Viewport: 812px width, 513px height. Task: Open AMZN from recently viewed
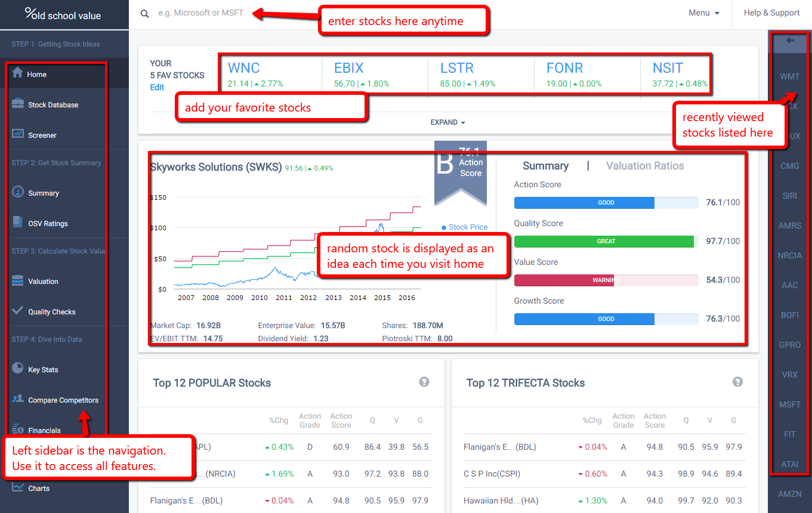790,494
